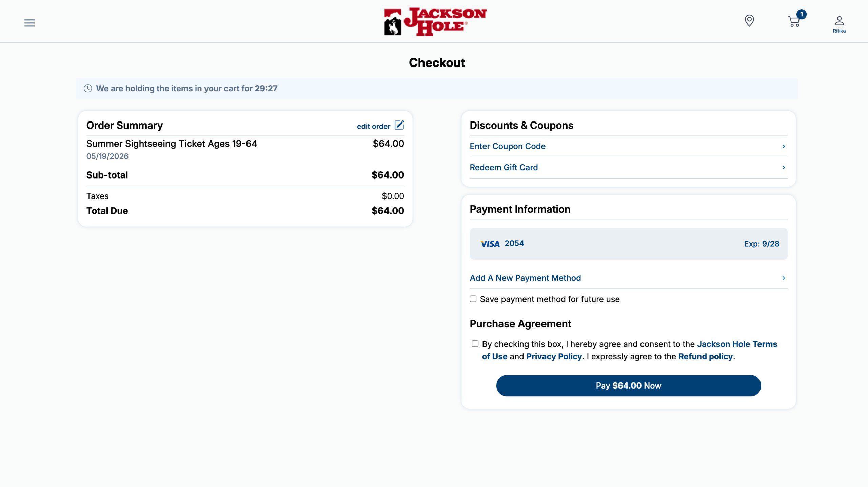Click the cart hold timer message
Screen dimensions: 868x487
[x=186, y=88]
